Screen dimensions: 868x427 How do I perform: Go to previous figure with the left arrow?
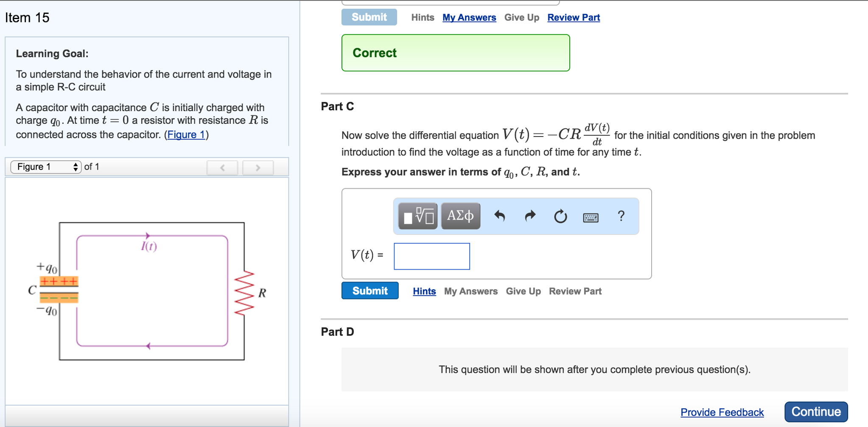(x=223, y=167)
